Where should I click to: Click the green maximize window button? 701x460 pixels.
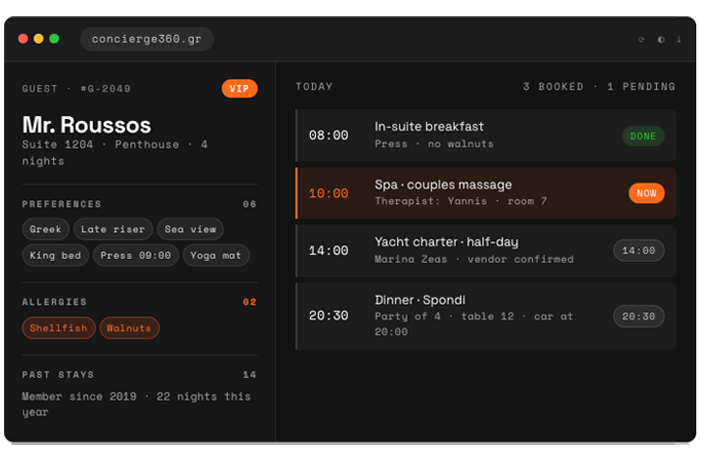[x=54, y=39]
